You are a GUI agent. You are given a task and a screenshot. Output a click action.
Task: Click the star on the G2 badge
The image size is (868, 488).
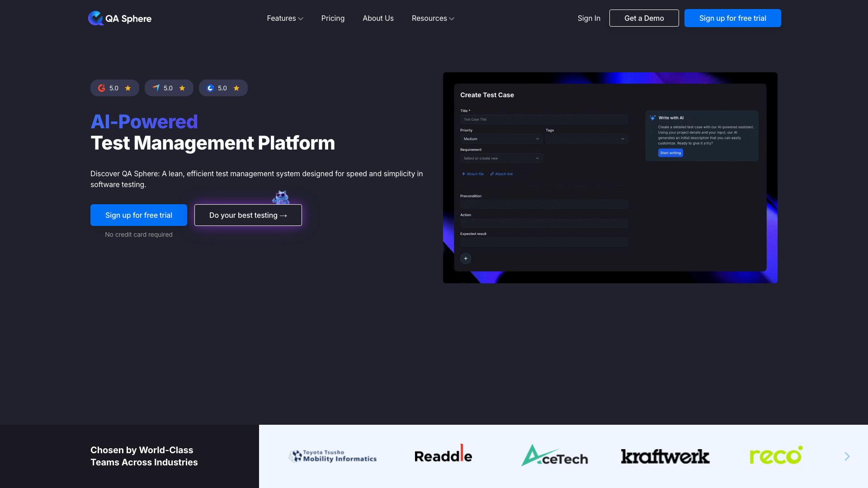[127, 88]
